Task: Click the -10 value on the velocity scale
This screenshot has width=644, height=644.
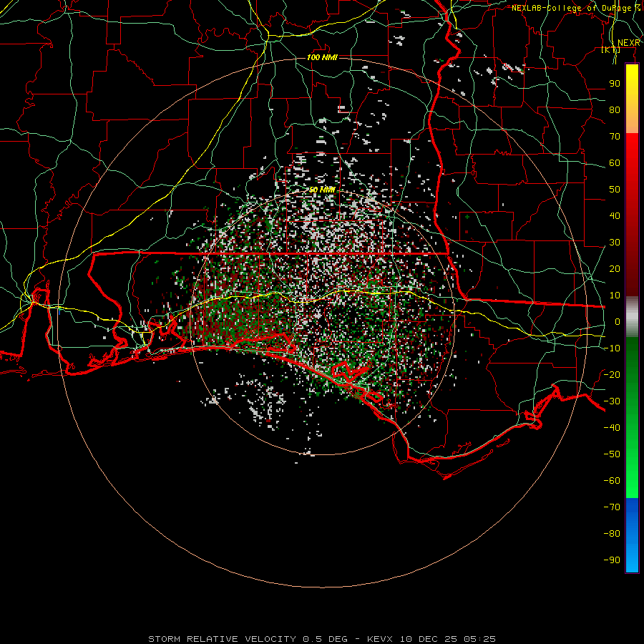Action: [x=612, y=348]
